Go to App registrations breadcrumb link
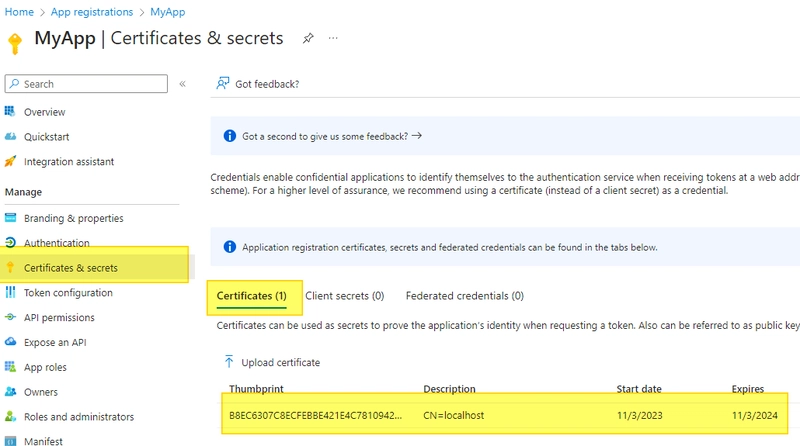This screenshot has width=800, height=446. pyautogui.click(x=92, y=12)
